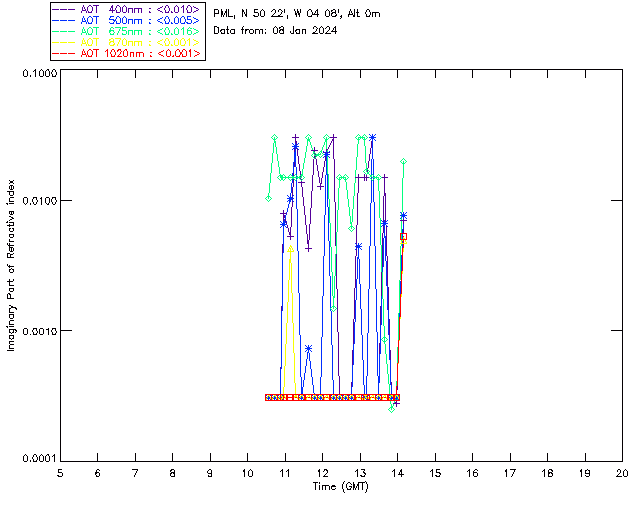The image size is (640, 512).
Task: Click x-axis tick label 14
Action: coord(398,473)
